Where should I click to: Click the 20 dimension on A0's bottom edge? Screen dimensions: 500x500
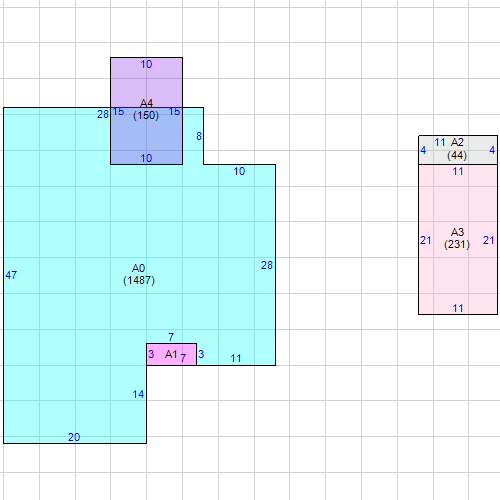click(x=74, y=437)
